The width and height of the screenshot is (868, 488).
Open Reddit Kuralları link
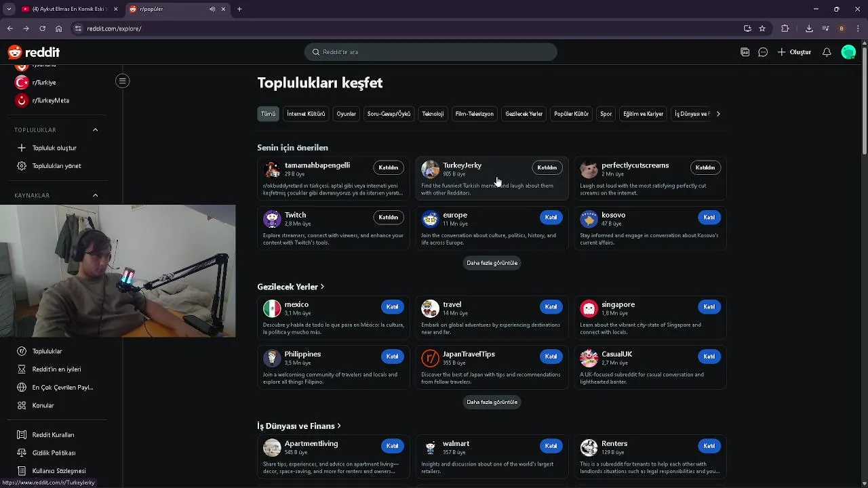[x=53, y=435]
